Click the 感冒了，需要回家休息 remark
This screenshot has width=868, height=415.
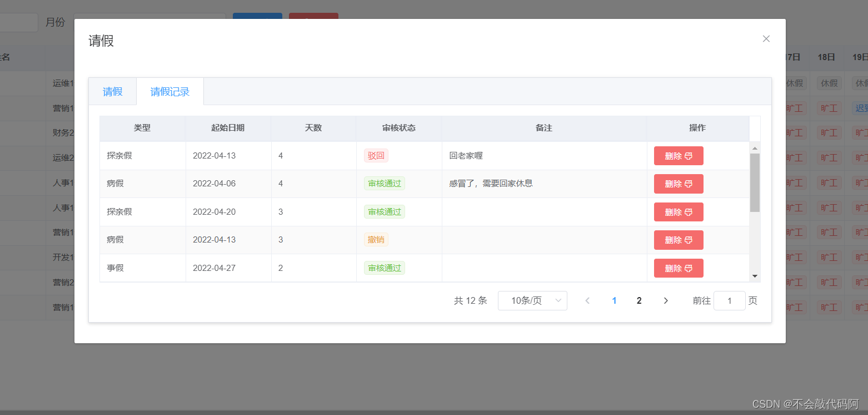click(x=491, y=184)
